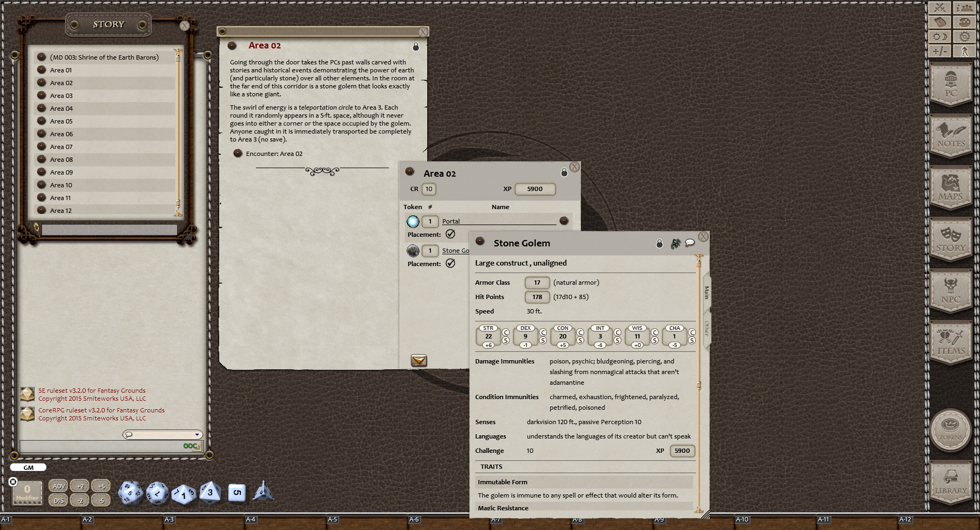Open the Combat Tracker crossed-swords icon
Image resolution: width=980 pixels, height=530 pixels.
(940, 7)
